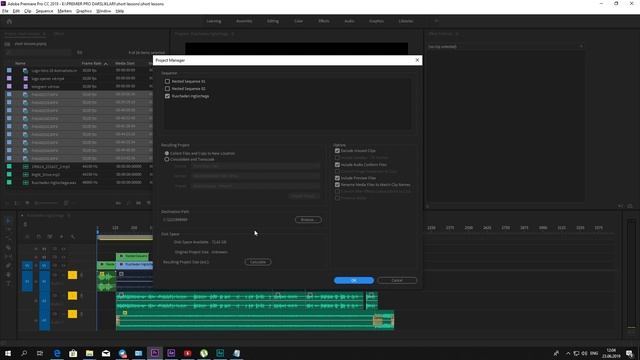Switch to the Graphics workspace tab
The image size is (640, 360).
[x=376, y=21]
